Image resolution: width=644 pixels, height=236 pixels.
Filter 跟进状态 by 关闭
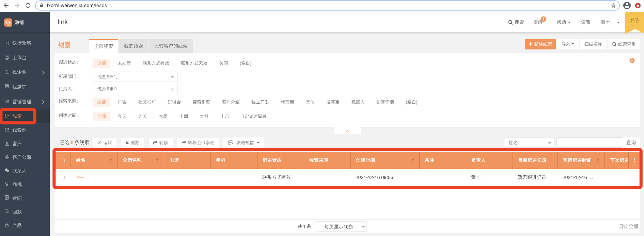223,63
